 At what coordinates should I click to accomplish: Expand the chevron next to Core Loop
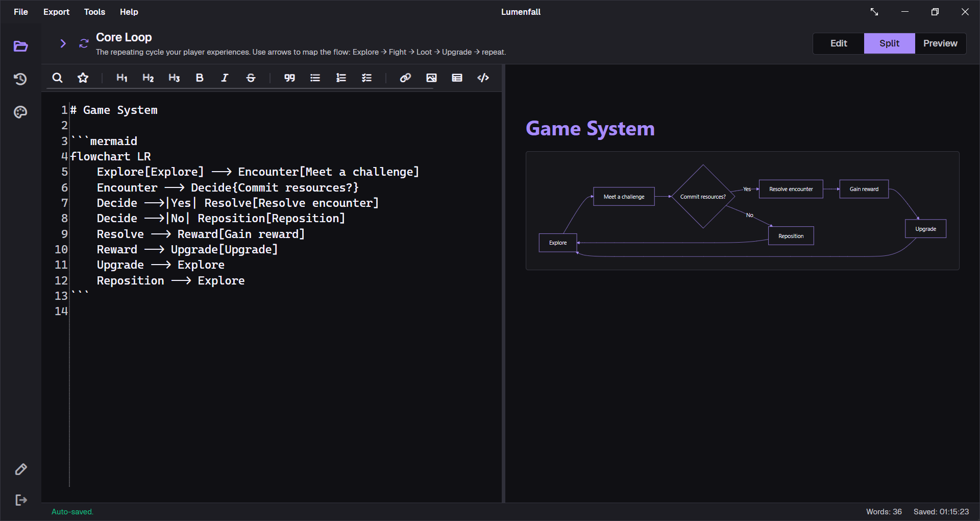pyautogui.click(x=63, y=43)
